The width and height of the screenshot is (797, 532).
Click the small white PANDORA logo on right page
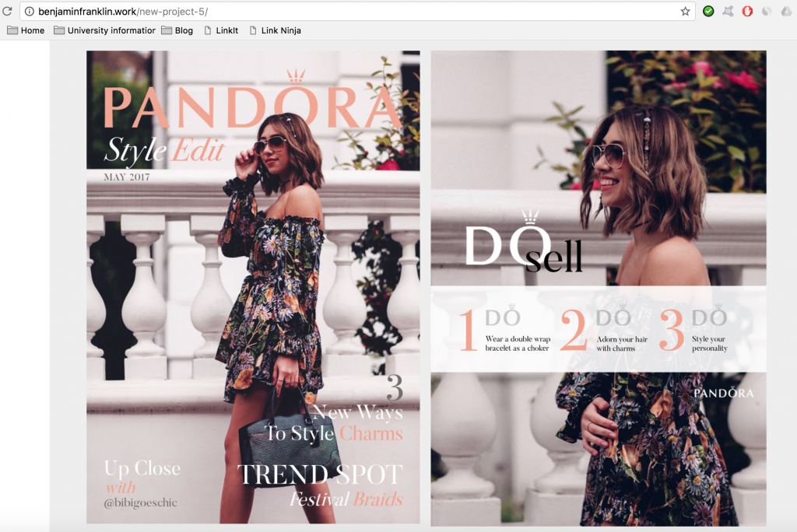[723, 393]
